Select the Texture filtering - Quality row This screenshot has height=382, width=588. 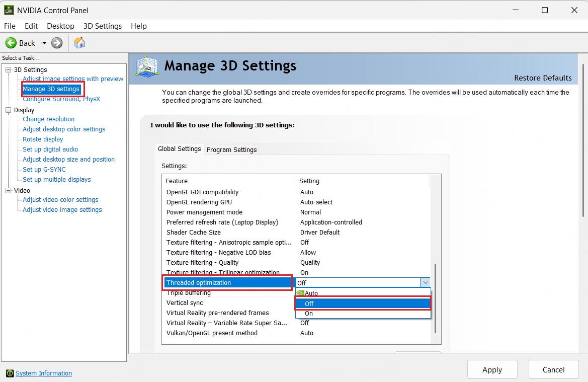[x=296, y=263]
